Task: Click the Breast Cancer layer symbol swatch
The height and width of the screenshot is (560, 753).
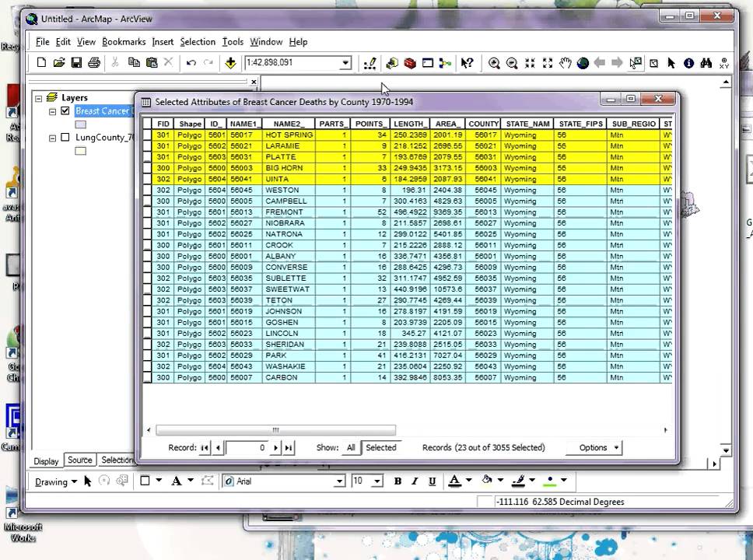Action: 81,124
